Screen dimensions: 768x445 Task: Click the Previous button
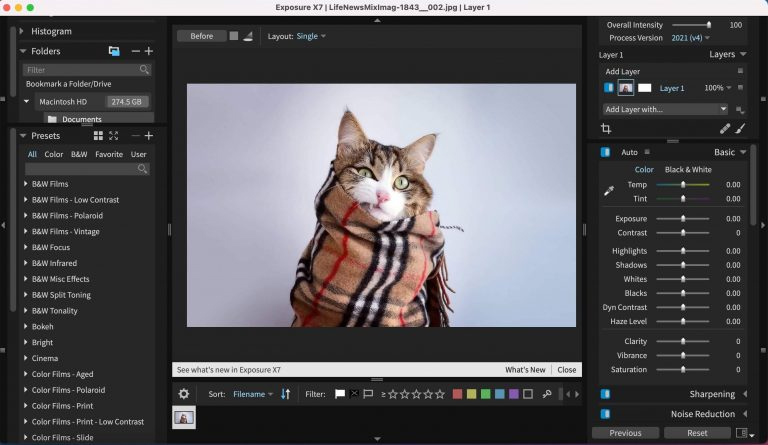[625, 433]
